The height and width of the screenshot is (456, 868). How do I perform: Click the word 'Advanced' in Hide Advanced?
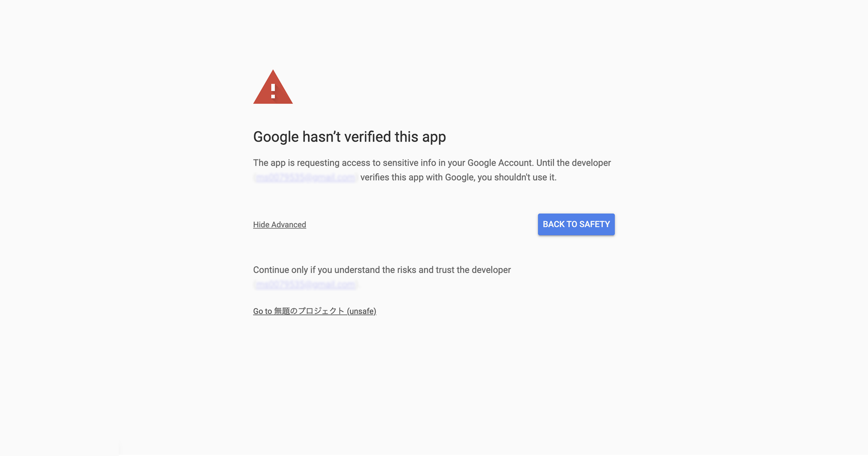(x=289, y=225)
